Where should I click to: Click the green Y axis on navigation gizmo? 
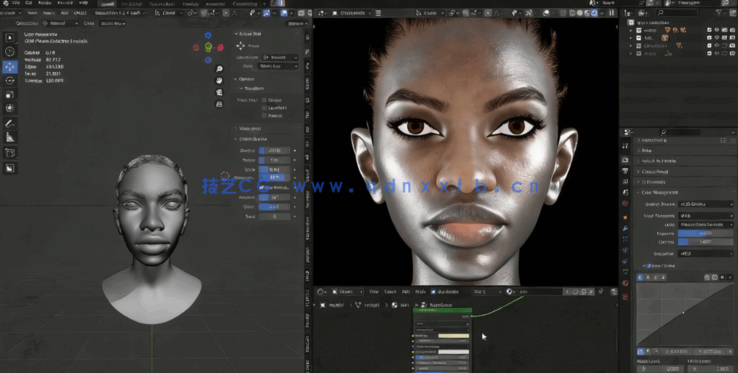(x=208, y=47)
